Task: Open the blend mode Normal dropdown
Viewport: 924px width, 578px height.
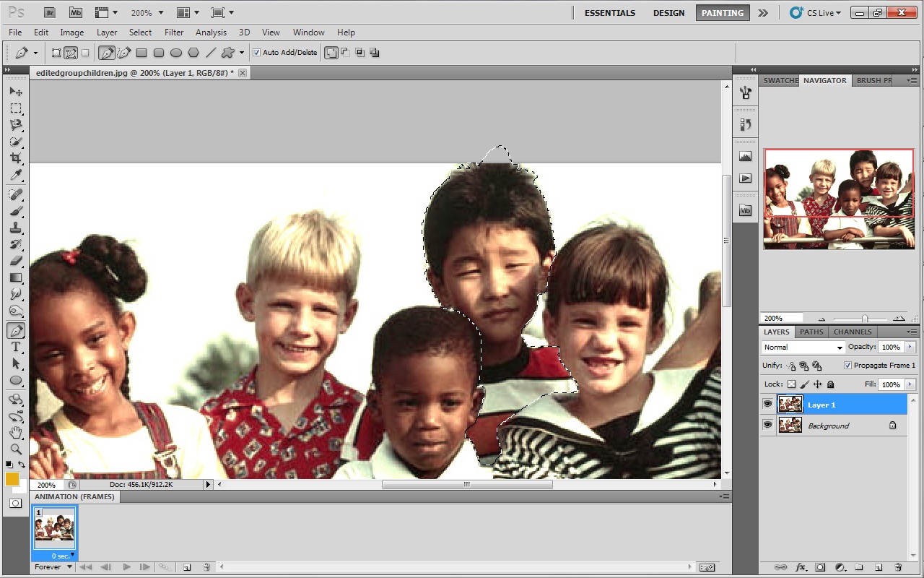Action: 803,348
